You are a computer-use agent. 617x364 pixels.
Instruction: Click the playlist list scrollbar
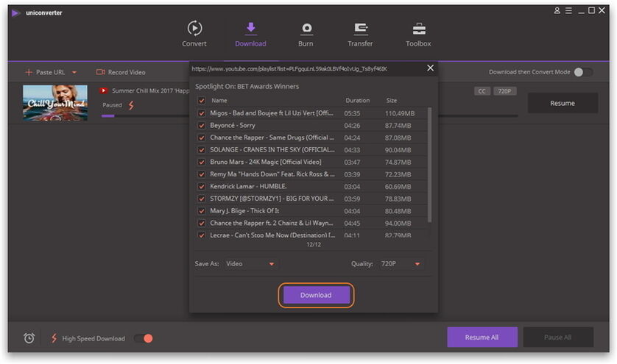[x=429, y=164]
